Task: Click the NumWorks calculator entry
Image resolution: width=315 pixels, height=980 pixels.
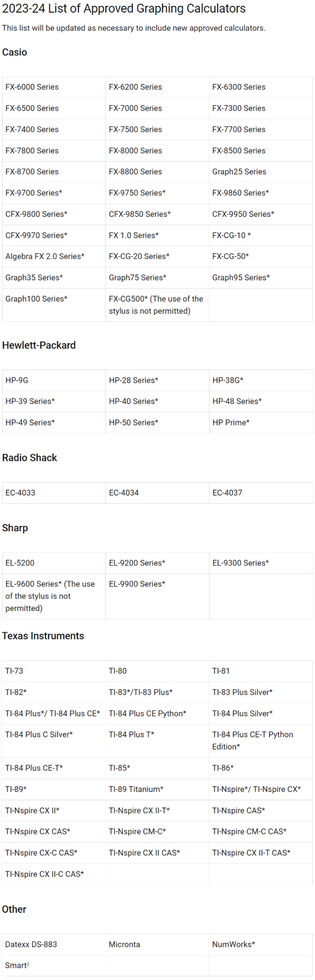Action: pos(260,945)
